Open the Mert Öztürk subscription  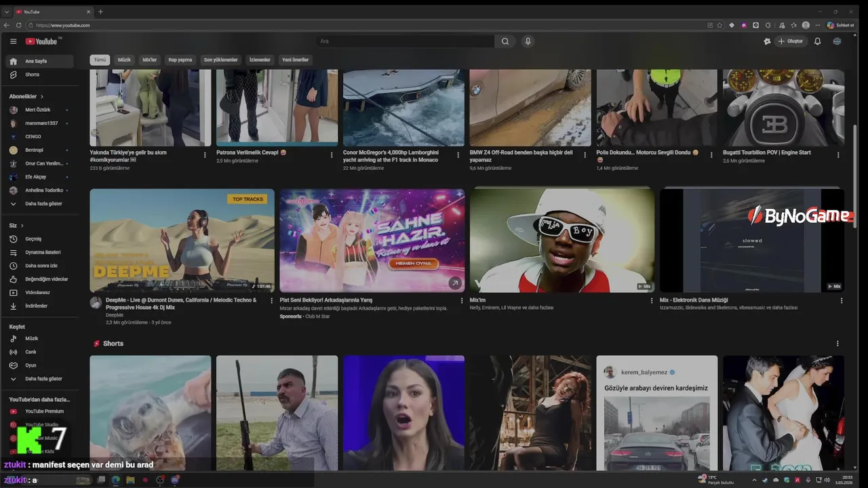(x=39, y=110)
